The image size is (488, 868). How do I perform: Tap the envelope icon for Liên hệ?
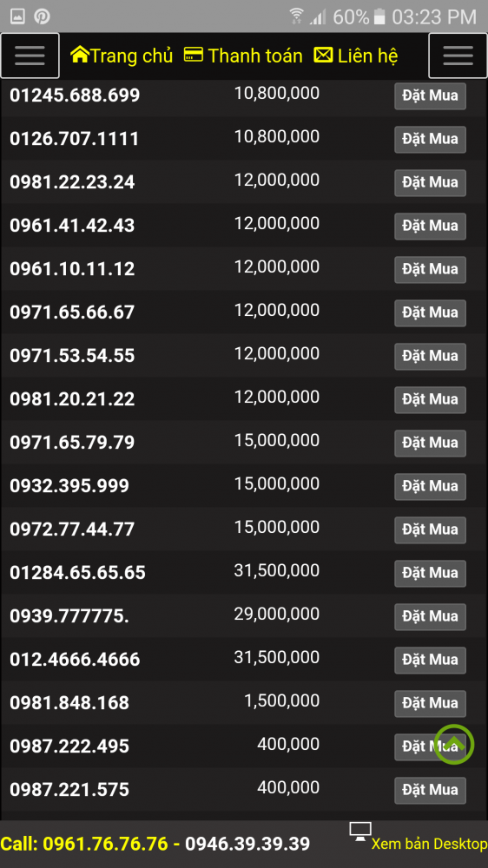[324, 55]
